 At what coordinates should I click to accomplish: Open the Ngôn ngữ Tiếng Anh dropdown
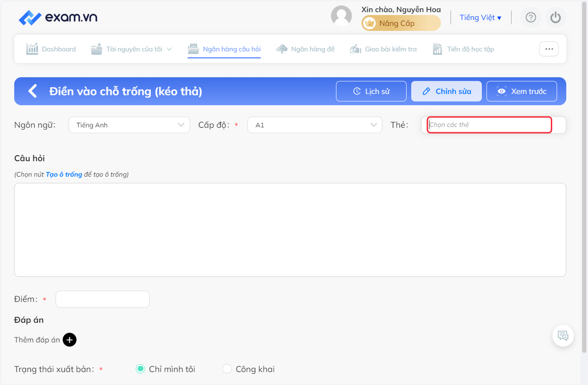pyautogui.click(x=129, y=125)
